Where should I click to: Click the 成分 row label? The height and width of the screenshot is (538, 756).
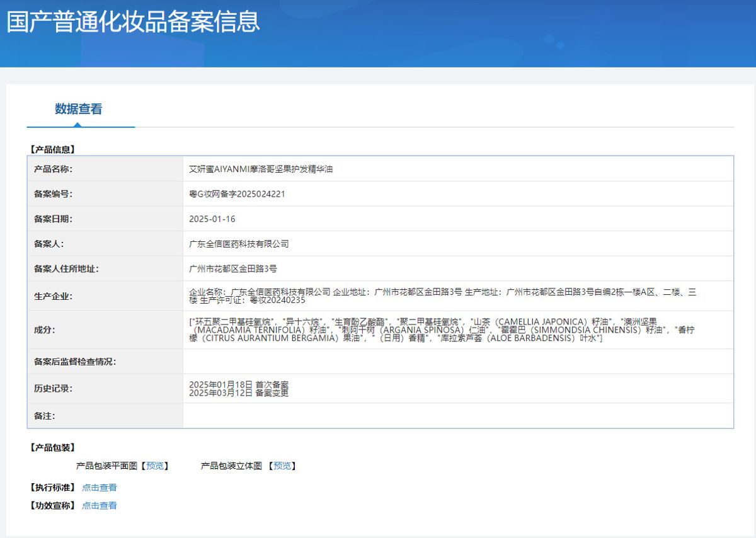[x=44, y=330]
